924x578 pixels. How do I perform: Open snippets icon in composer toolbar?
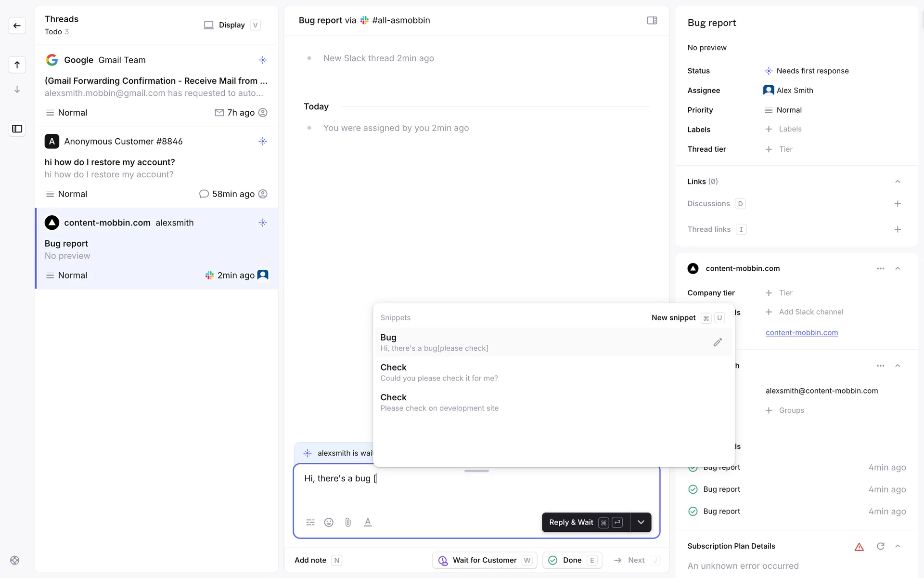point(310,522)
